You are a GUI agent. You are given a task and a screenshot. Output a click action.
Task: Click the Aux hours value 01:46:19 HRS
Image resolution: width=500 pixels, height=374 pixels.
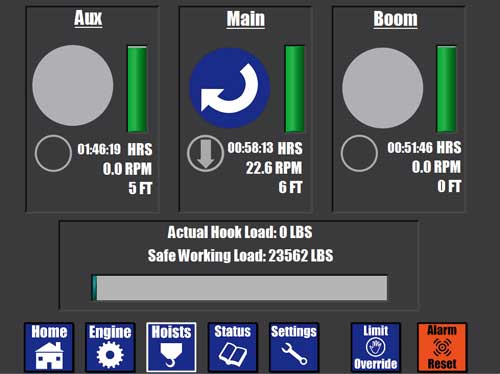coord(115,149)
